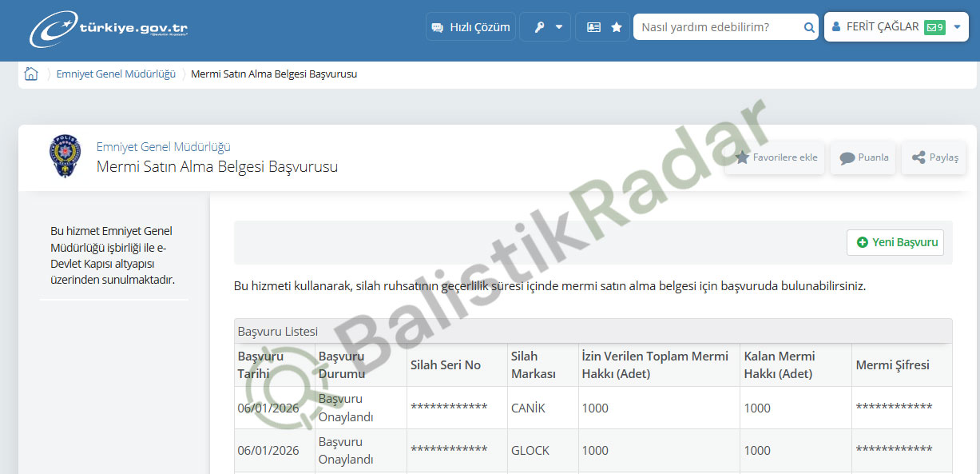Click the Başvuru Listesi table title
Viewport: 980px width, 474px height.
click(x=278, y=331)
